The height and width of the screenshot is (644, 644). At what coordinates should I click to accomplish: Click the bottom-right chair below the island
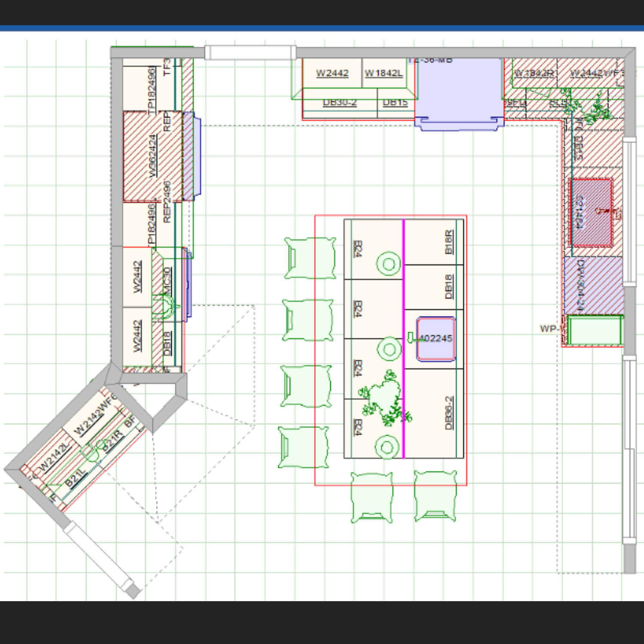click(x=435, y=496)
